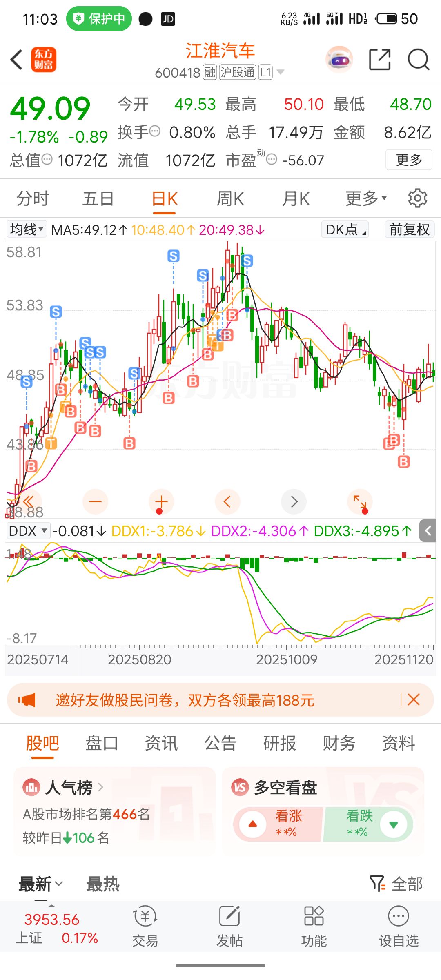
Task: Switch to 分时 chart tab
Action: click(x=33, y=199)
